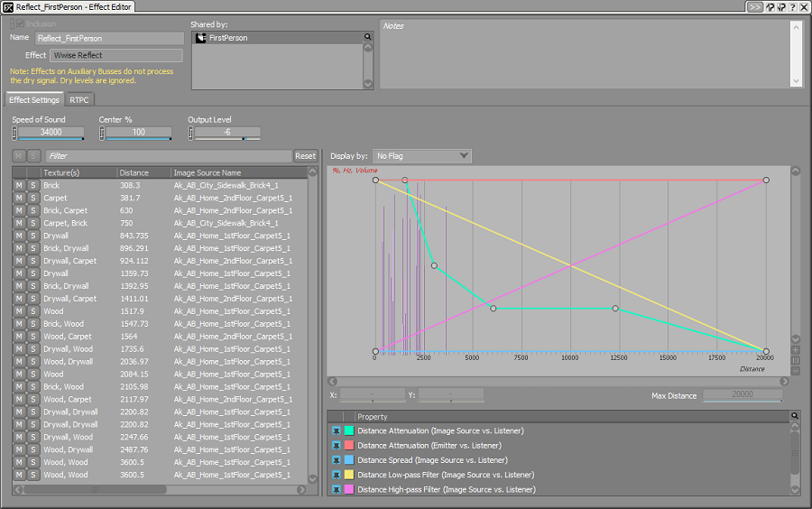Image resolution: width=812 pixels, height=509 pixels.
Task: Open the help question mark button
Action: click(x=791, y=7)
